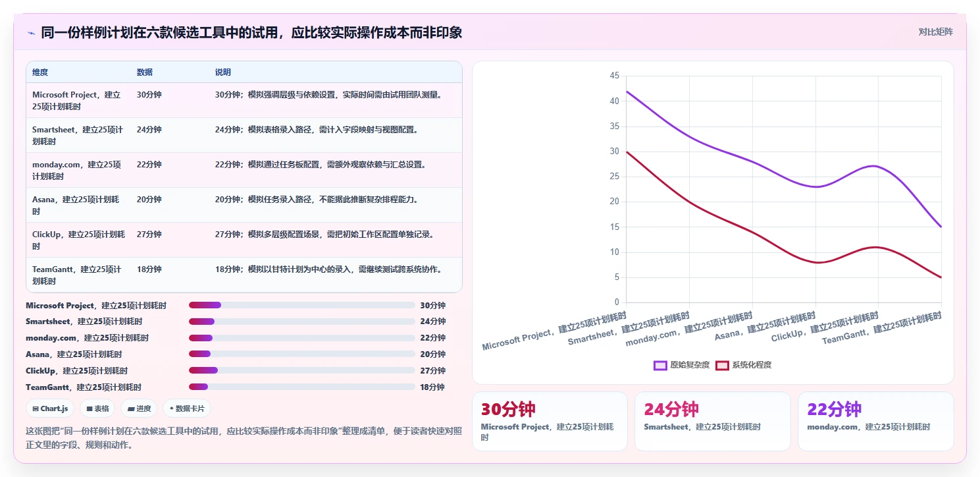This screenshot has height=477, width=980.
Task: Select the 表格 chip
Action: pyautogui.click(x=97, y=408)
